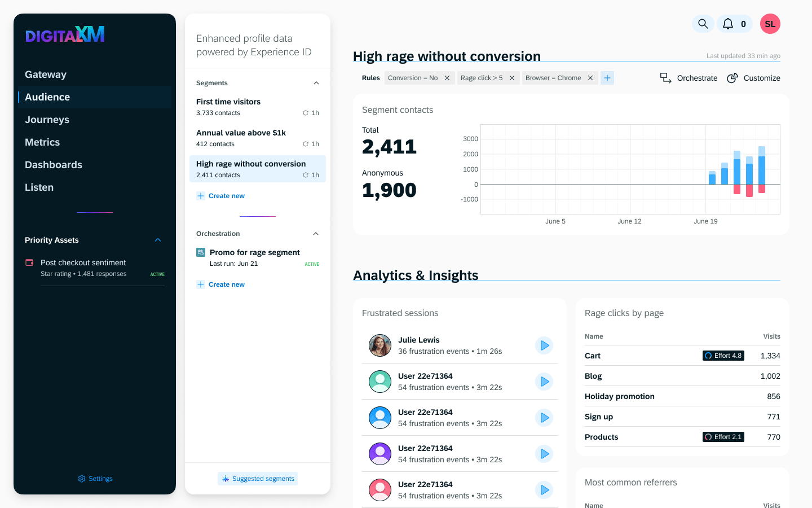The image size is (812, 508).
Task: Click the Orchestrate icon
Action: tap(666, 78)
